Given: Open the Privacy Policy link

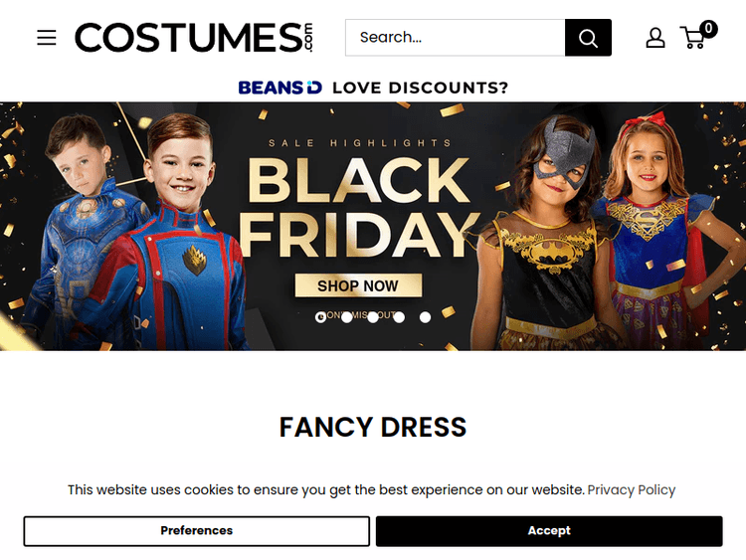Looking at the screenshot, I should (631, 489).
